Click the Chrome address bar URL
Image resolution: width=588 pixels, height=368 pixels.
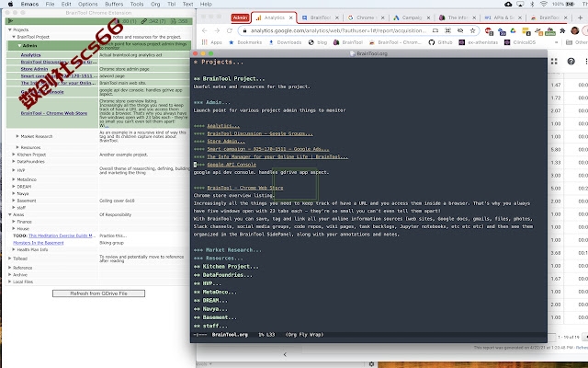338,30
